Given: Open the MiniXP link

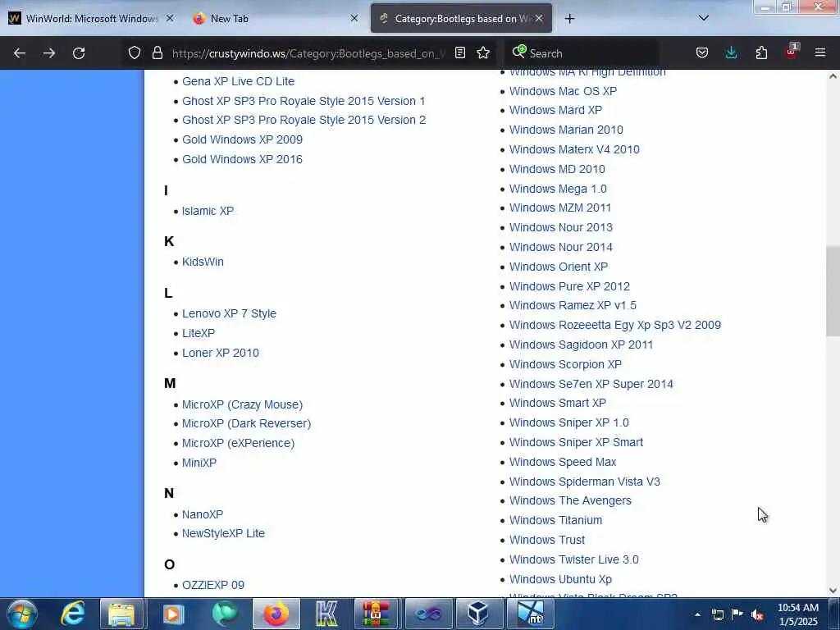Looking at the screenshot, I should [199, 463].
